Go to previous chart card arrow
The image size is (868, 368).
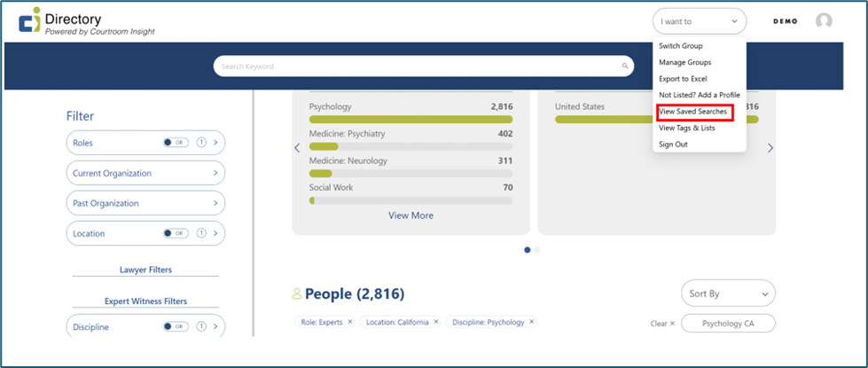click(297, 148)
